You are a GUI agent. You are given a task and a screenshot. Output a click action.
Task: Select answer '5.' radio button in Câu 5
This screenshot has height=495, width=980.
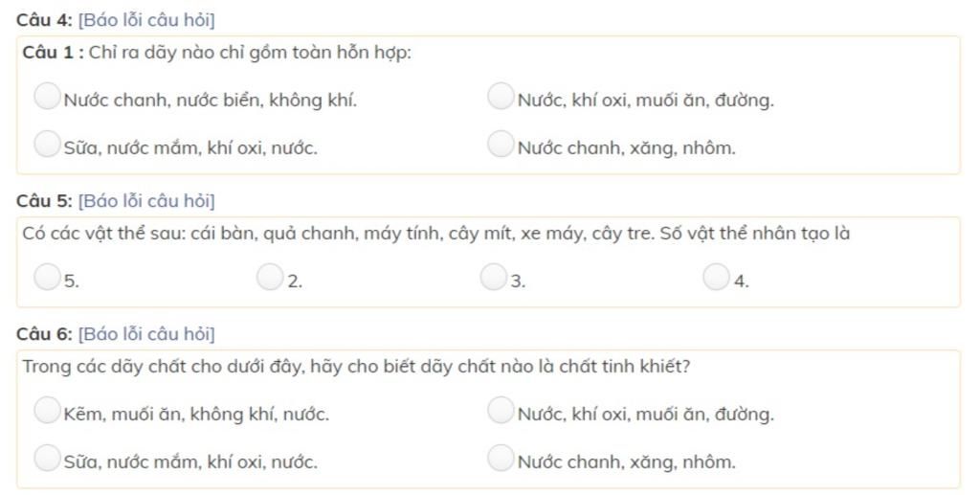coord(47,278)
